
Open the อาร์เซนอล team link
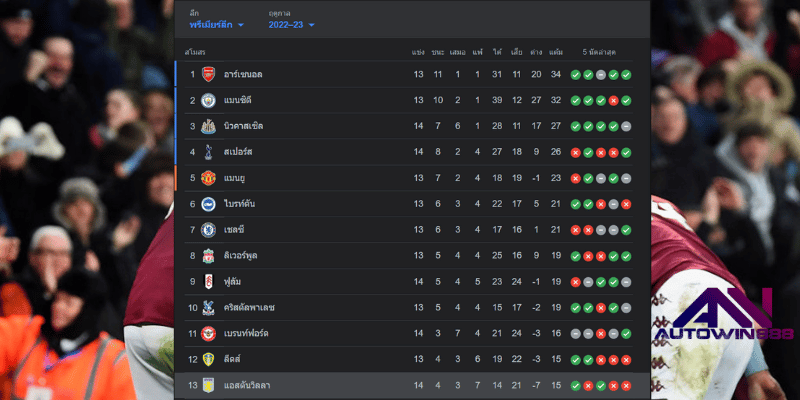(243, 74)
